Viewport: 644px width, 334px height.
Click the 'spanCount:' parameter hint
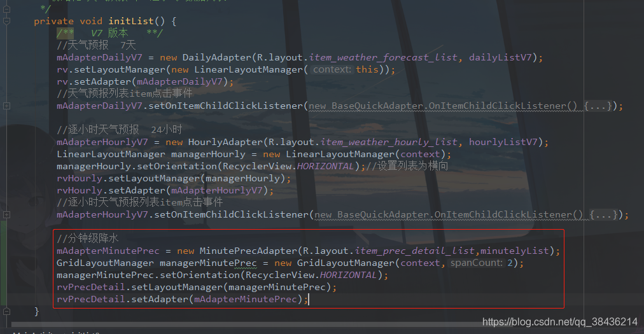point(477,263)
